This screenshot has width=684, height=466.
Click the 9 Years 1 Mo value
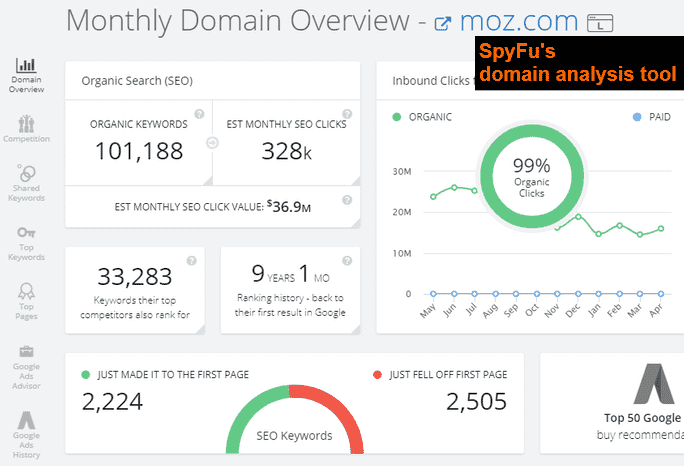click(x=290, y=274)
